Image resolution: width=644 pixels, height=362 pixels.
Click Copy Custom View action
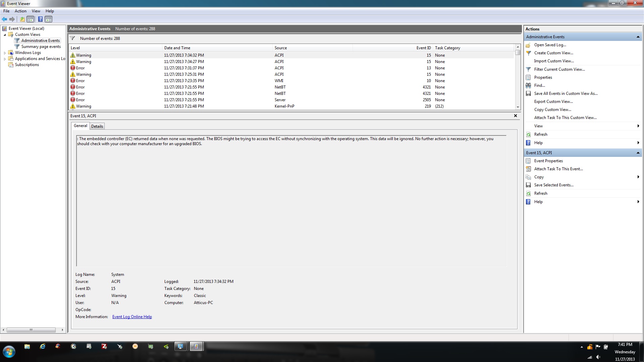coord(552,110)
